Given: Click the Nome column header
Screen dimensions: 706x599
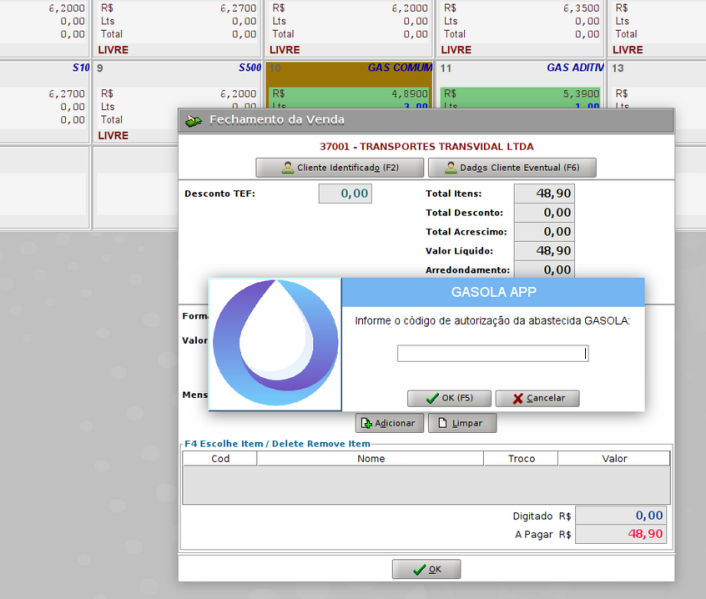Looking at the screenshot, I should 370,459.
